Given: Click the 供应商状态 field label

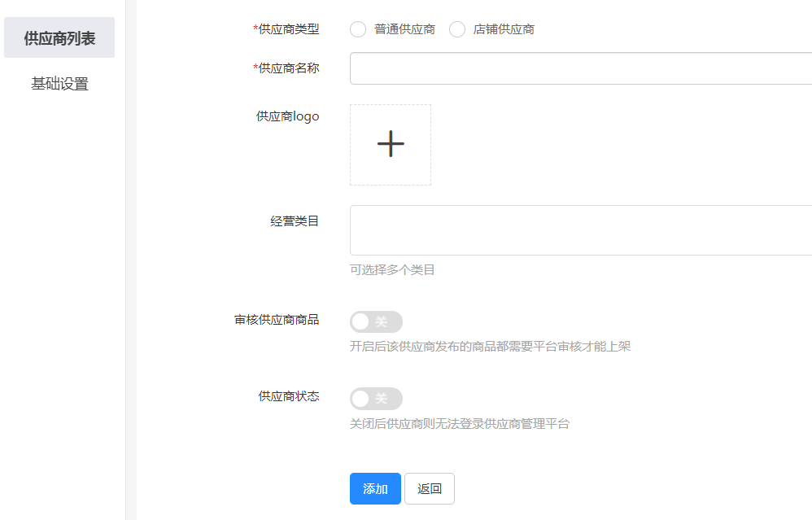Looking at the screenshot, I should 289,396.
